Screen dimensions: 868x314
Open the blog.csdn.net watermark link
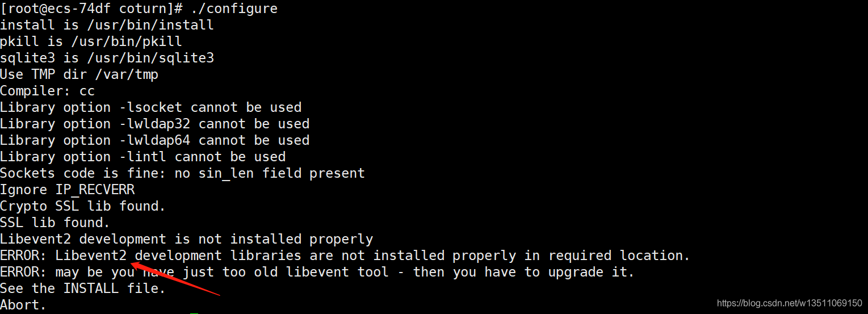(x=790, y=304)
